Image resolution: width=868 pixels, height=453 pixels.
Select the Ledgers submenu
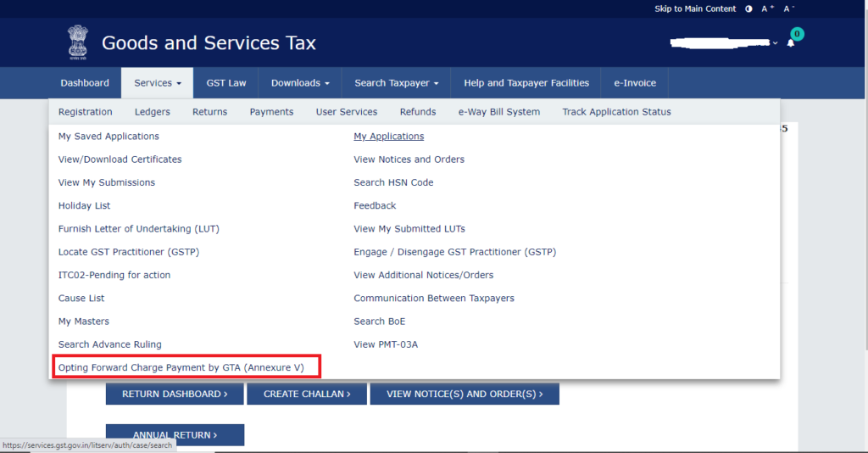153,112
